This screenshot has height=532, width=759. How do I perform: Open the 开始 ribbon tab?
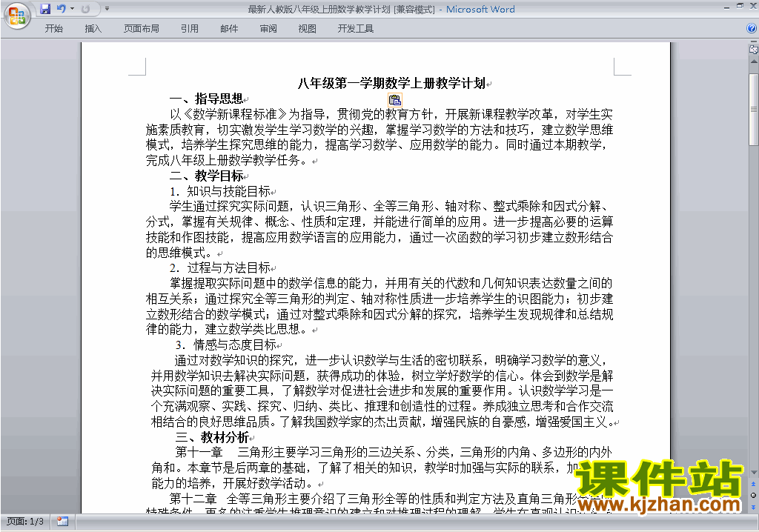(x=53, y=29)
